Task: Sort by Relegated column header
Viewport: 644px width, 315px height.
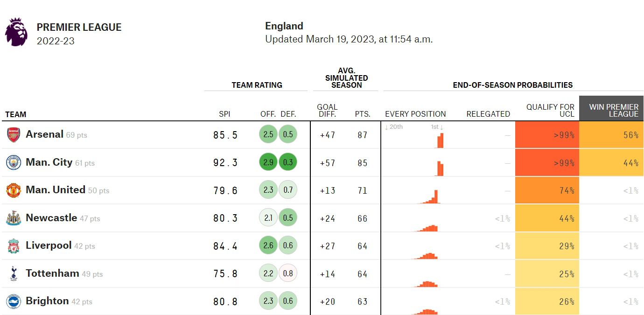Action: tap(488, 114)
